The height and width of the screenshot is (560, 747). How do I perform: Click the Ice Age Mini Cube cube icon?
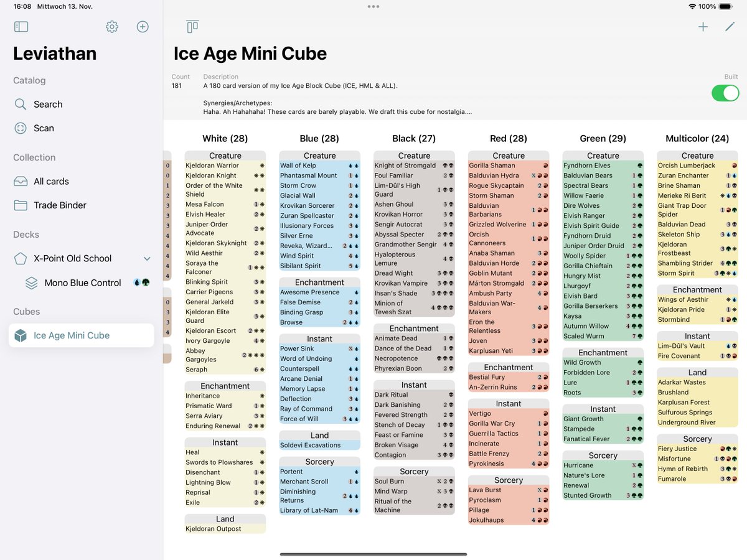[x=21, y=335]
